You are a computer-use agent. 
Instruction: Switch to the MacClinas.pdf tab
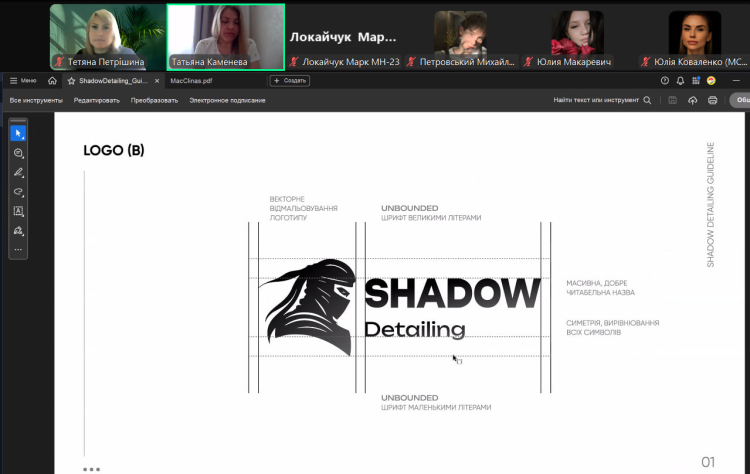point(191,80)
